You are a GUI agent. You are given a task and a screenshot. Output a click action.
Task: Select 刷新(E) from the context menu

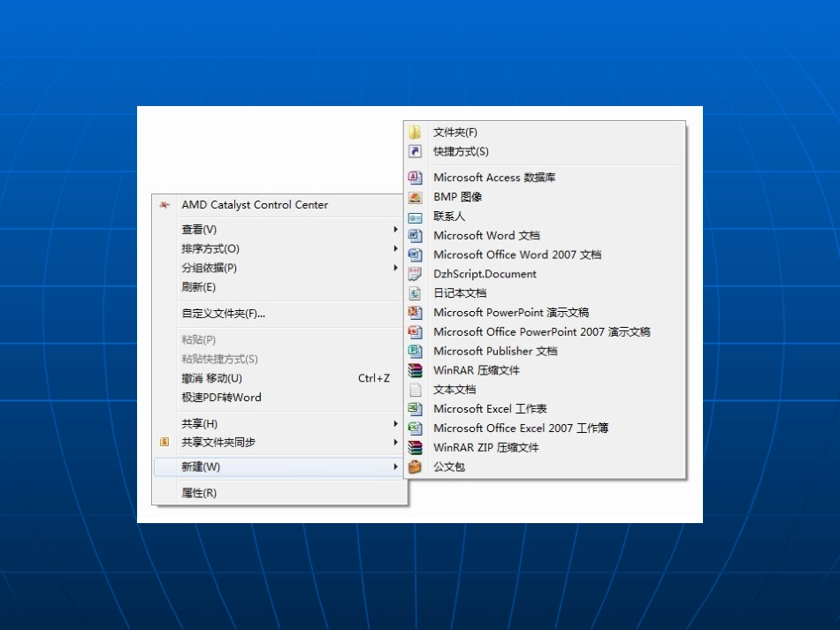point(199,287)
